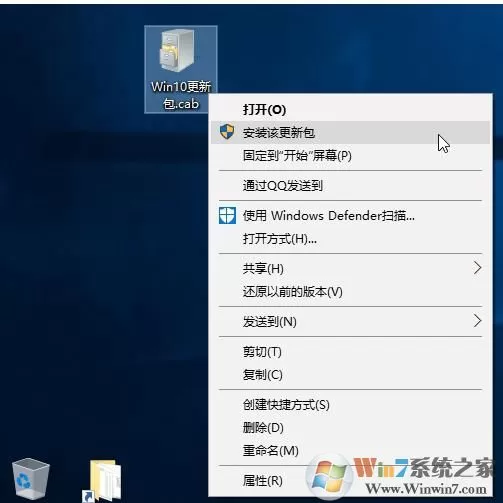Image resolution: width=503 pixels, height=503 pixels.
Task: Select the Win10更新包.cab file icon
Action: [x=181, y=69]
